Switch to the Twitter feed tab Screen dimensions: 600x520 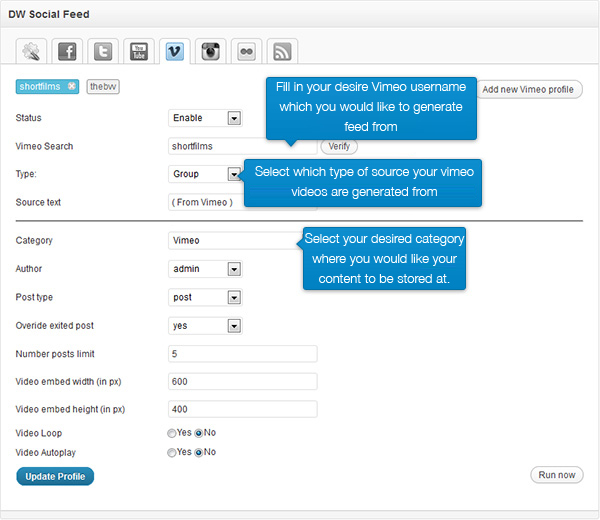coord(103,51)
